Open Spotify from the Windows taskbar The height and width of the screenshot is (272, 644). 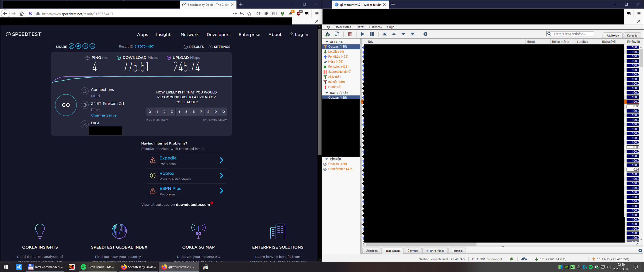click(x=98, y=267)
